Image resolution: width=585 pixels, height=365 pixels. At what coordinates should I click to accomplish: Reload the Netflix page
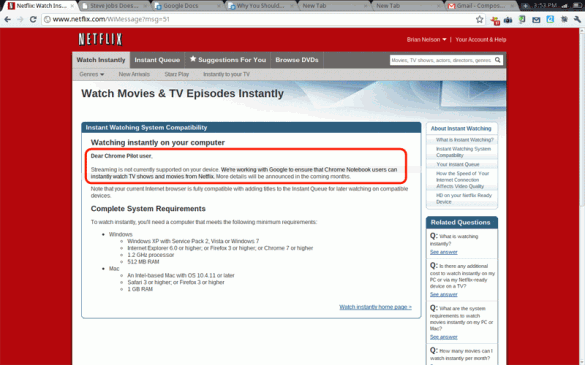point(33,19)
